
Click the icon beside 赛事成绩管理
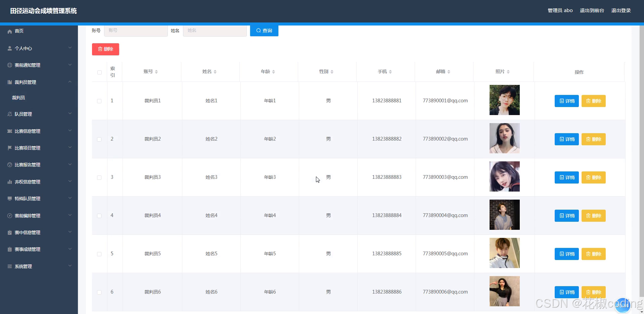[10, 249]
